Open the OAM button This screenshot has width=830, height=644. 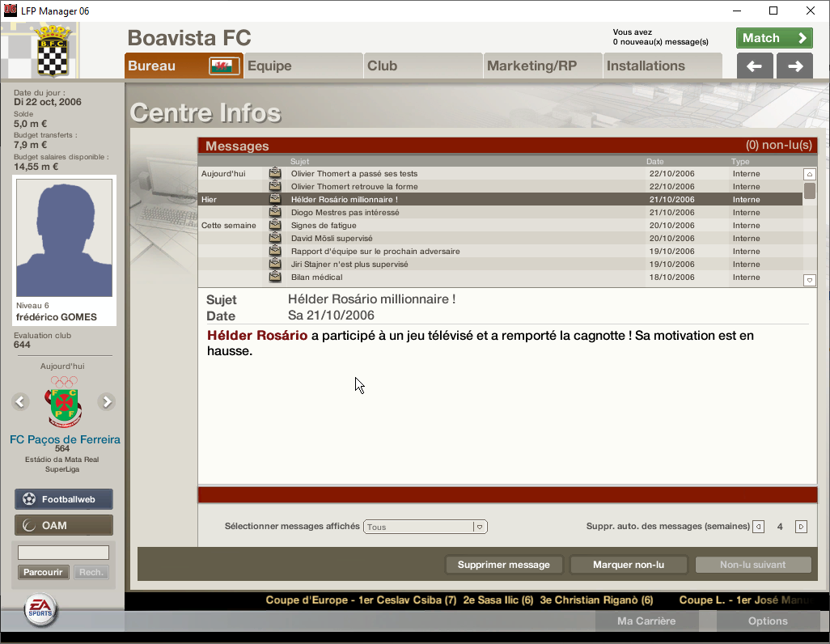[64, 525]
